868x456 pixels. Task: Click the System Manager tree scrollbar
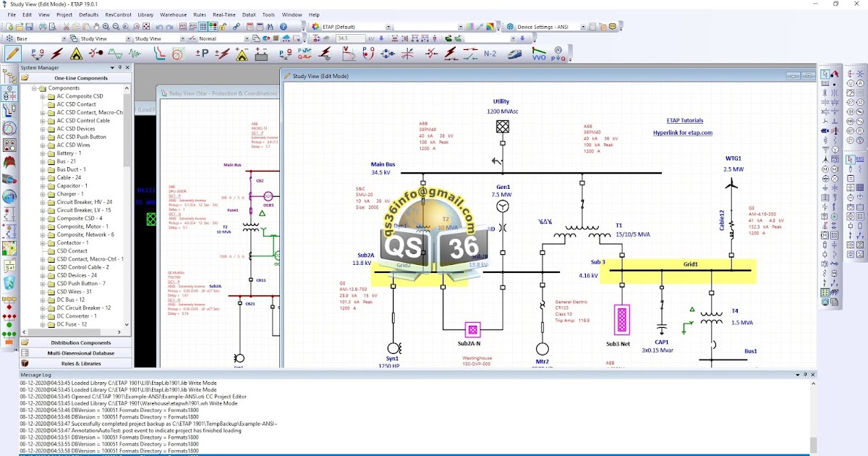(x=128, y=206)
